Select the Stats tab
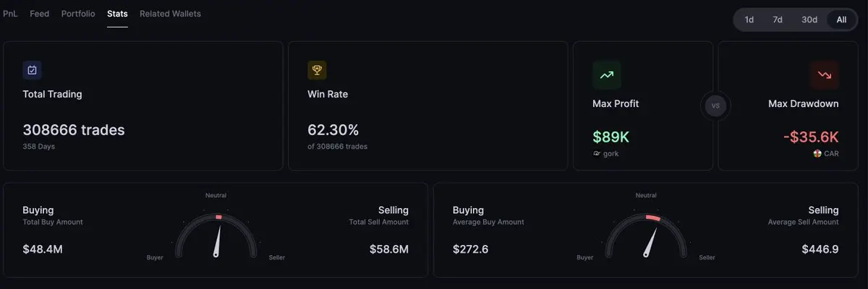Screen dimensions: 868x289 (x=117, y=14)
